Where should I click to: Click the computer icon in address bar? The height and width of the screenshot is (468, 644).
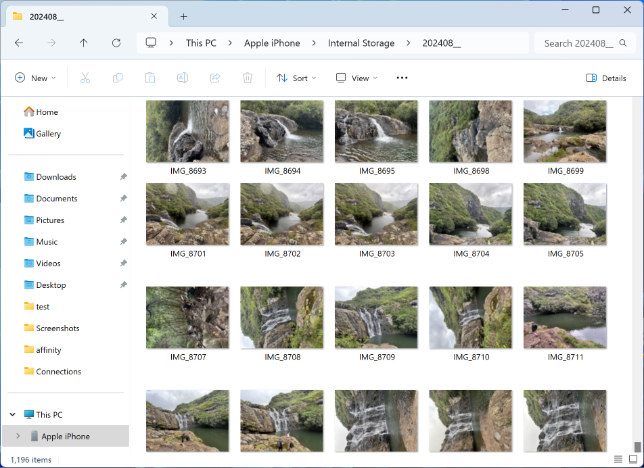(x=151, y=43)
